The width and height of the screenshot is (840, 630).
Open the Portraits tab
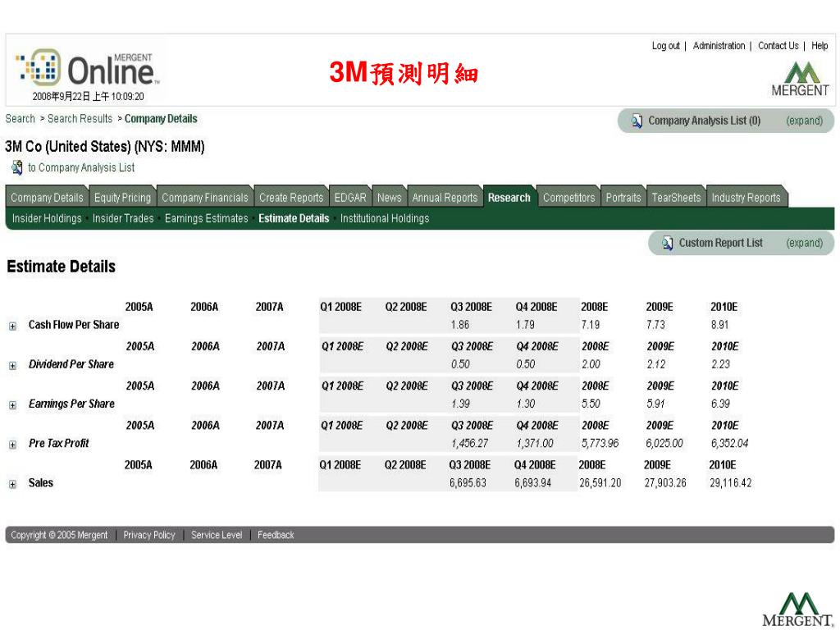point(623,198)
